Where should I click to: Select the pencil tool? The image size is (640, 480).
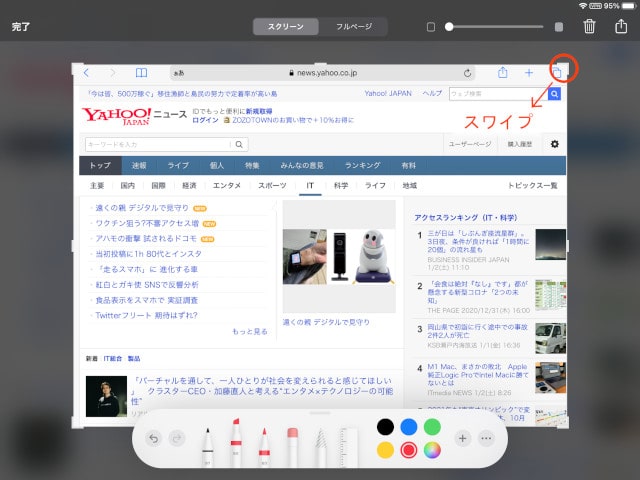pos(264,446)
